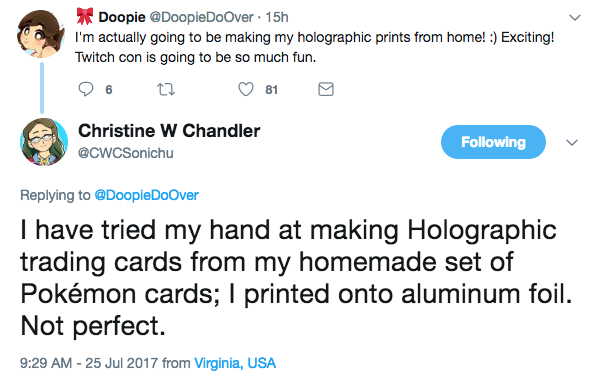The width and height of the screenshot is (610, 380).
Task: Expand the chevron menu on Doopie's tweet
Action: coord(575,18)
